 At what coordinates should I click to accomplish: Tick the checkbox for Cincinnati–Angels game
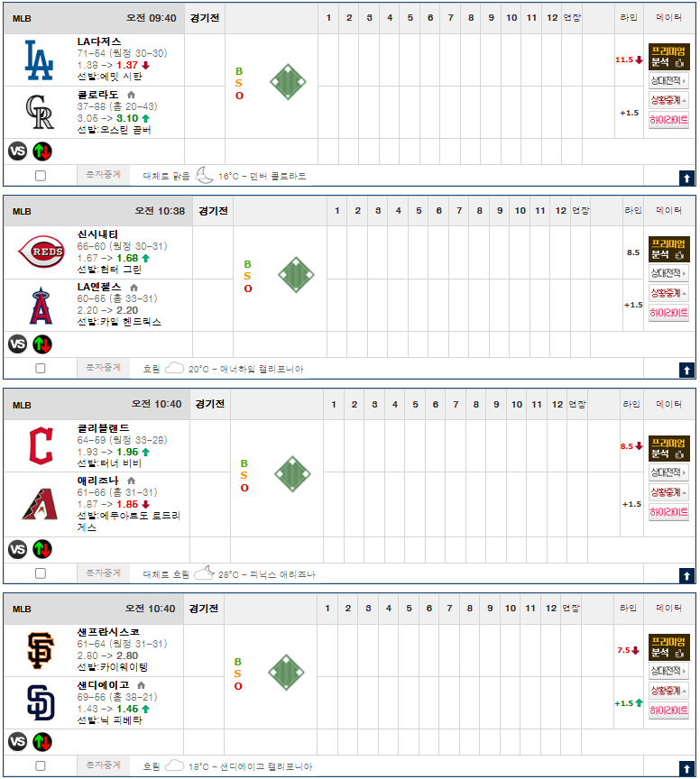41,368
